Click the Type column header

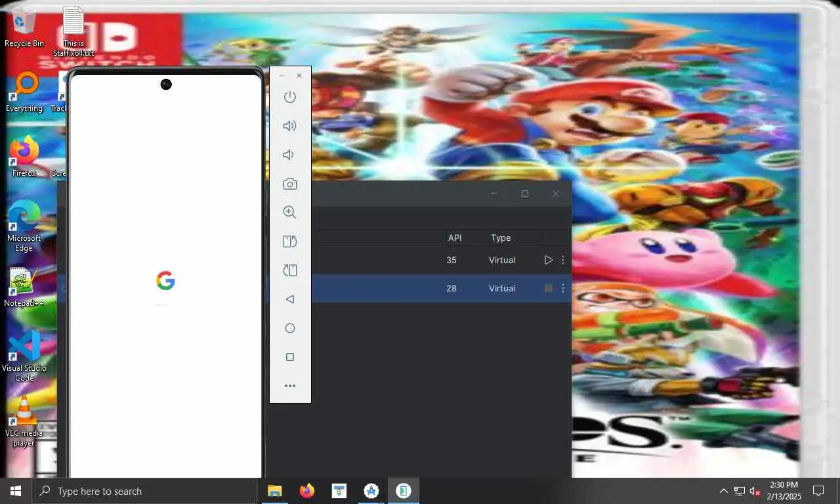[501, 238]
